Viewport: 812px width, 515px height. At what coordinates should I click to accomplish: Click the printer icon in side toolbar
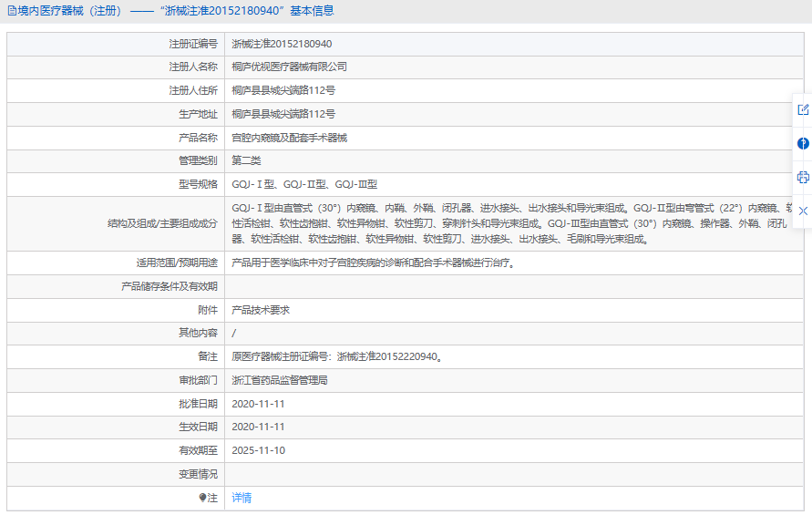click(x=803, y=177)
